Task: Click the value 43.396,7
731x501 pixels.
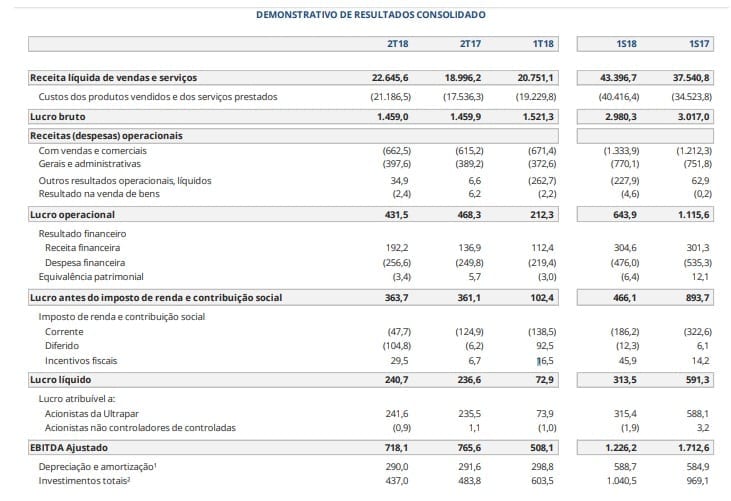Action: point(618,78)
